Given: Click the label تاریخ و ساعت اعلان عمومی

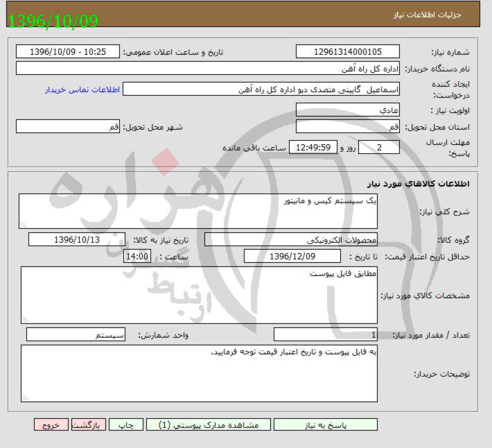Looking at the screenshot, I should point(173,52).
